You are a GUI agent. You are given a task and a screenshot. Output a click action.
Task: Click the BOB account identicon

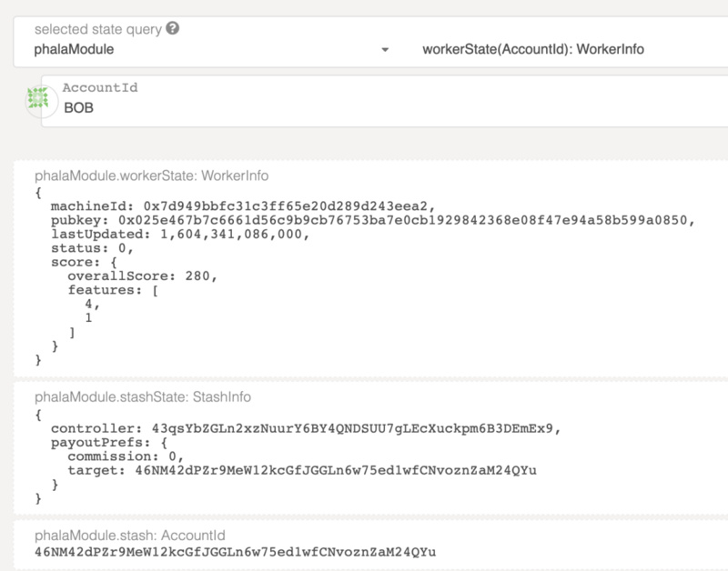click(38, 97)
